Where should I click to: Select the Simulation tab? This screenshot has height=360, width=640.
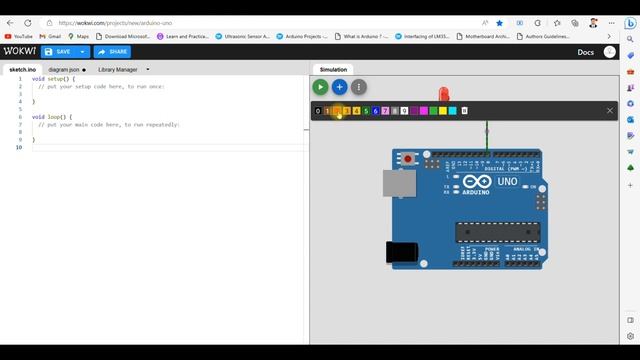tap(333, 69)
